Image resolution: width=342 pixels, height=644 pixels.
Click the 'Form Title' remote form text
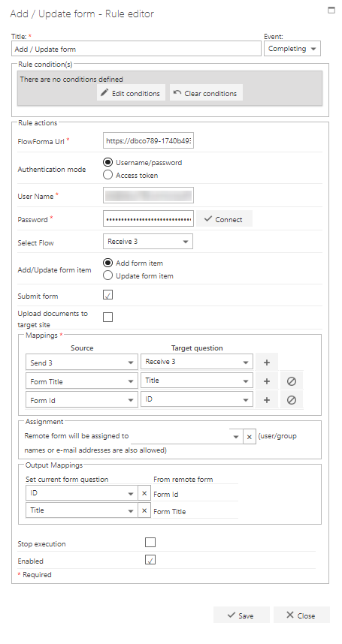tap(170, 512)
